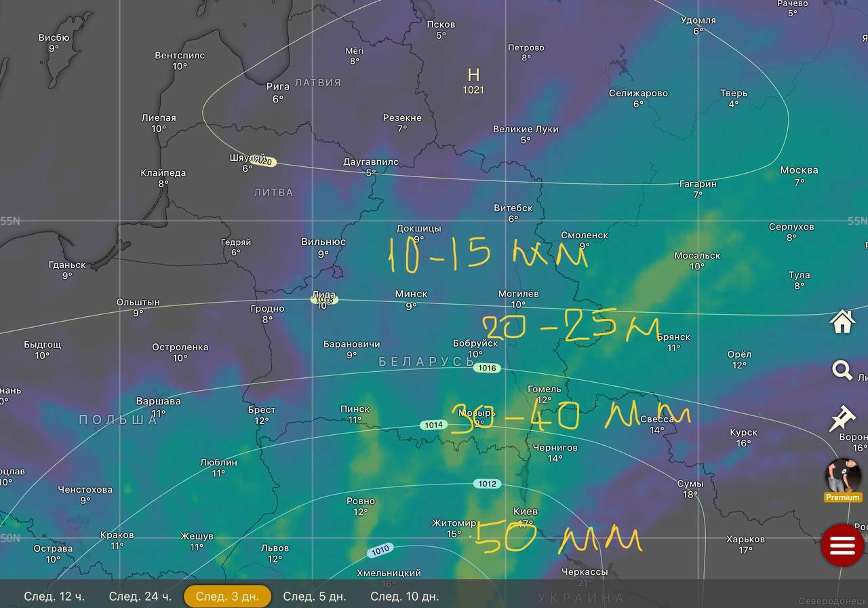
Task: Click the Гагарин city label
Action: point(698,183)
